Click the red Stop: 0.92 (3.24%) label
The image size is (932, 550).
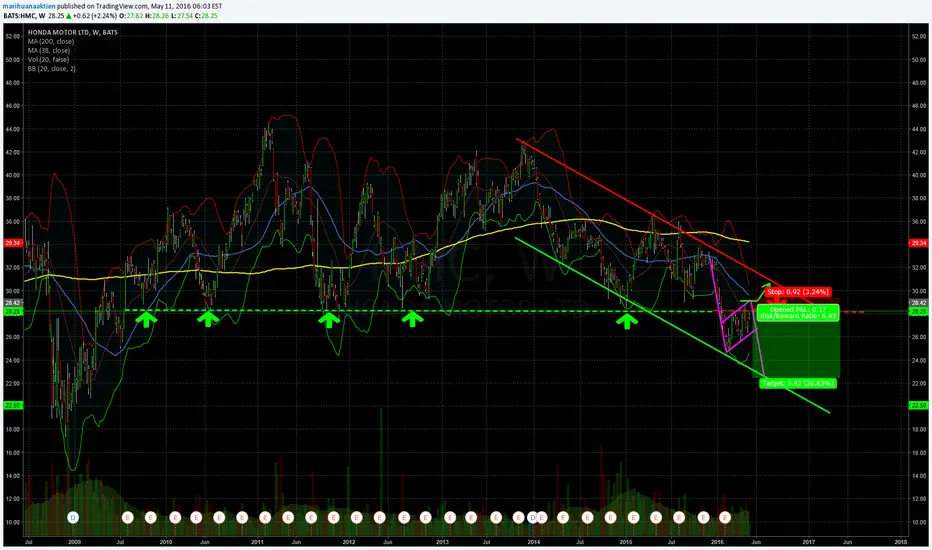pyautogui.click(x=798, y=292)
